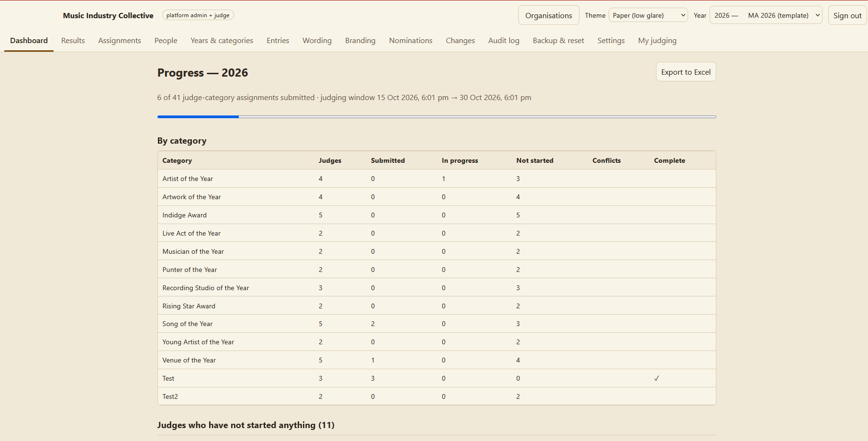The height and width of the screenshot is (441, 868).
Task: Click the Complete column header
Action: (x=669, y=160)
